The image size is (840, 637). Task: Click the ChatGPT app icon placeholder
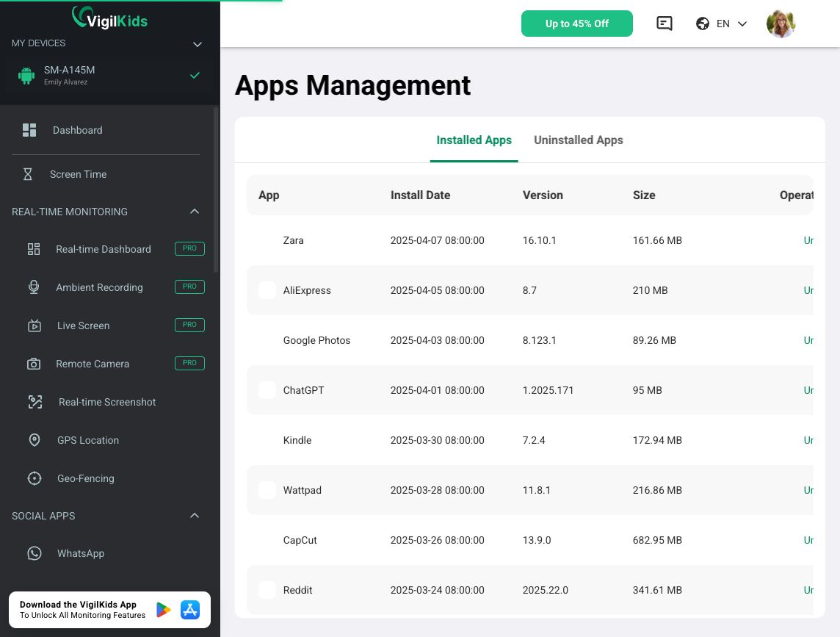267,390
